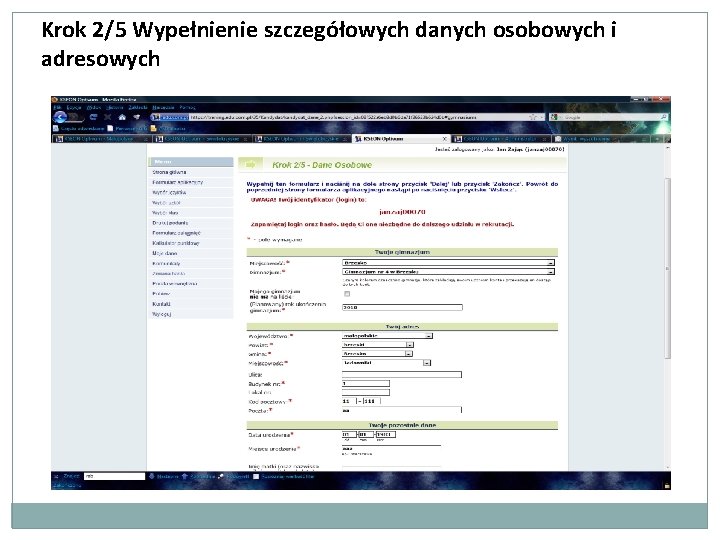Image resolution: width=720 pixels, height=540 pixels.
Task: Open 'Strona główna' in side menu
Action: (x=169, y=172)
